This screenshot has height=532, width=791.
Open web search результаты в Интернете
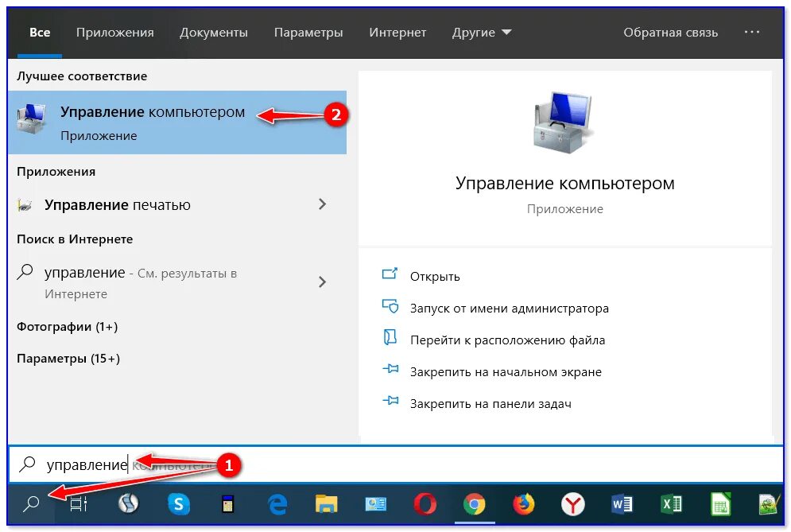177,282
